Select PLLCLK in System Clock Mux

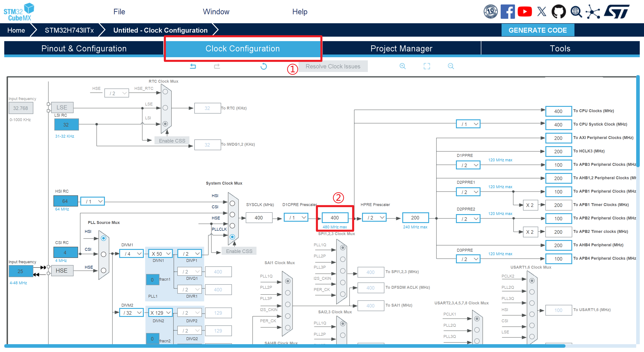coord(232,237)
